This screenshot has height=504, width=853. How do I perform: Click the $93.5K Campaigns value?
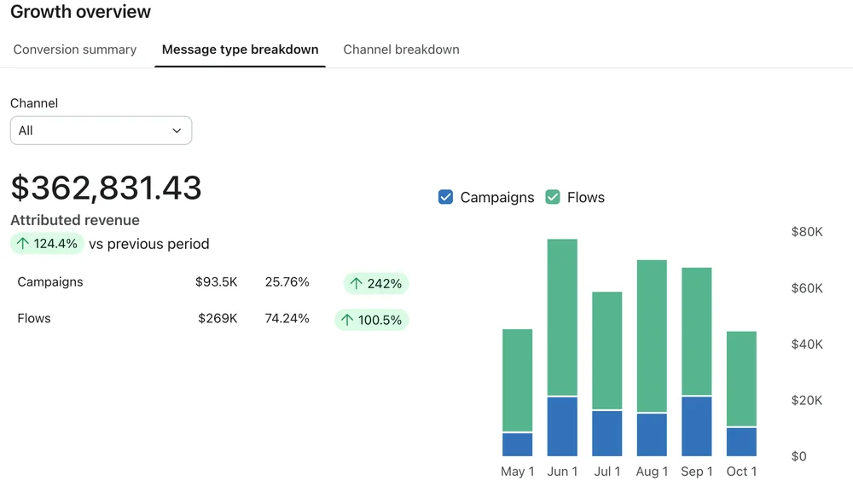(217, 281)
